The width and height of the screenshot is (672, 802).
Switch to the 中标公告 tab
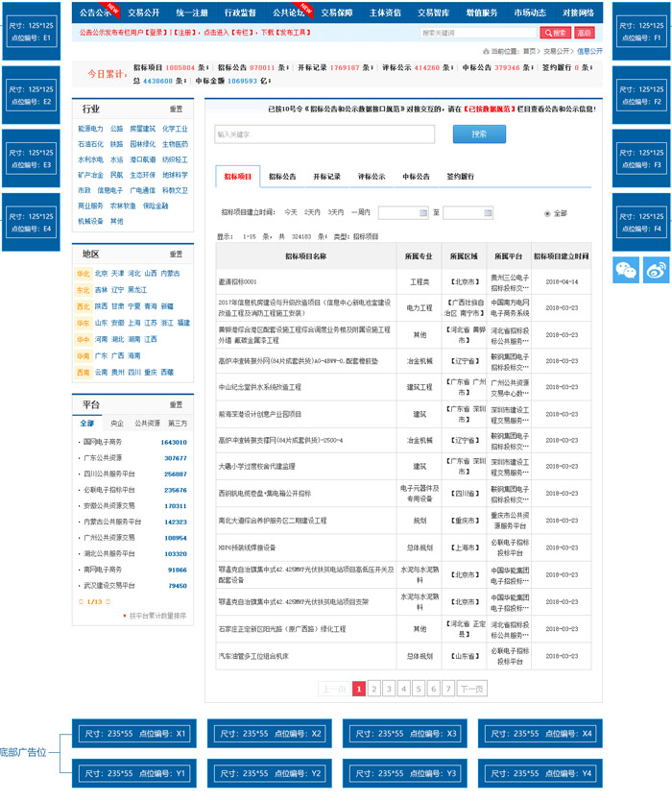click(x=416, y=177)
